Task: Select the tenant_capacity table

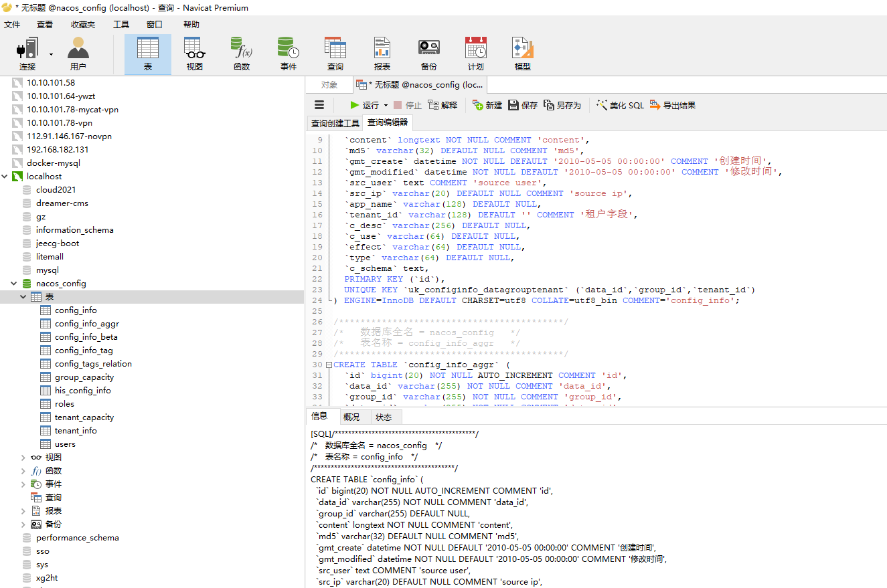Action: point(84,417)
